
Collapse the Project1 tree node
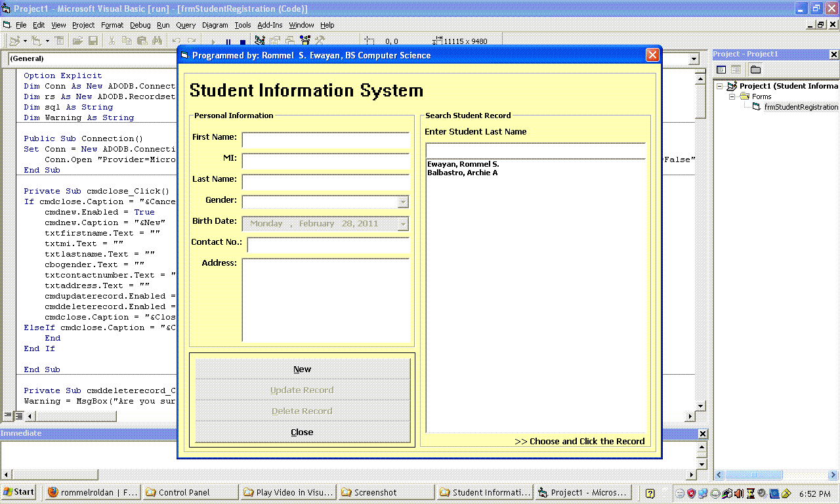point(720,86)
